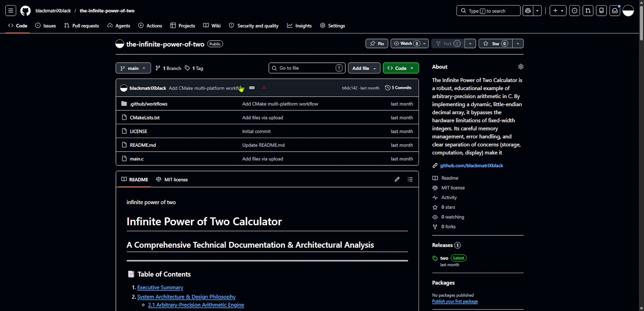The width and height of the screenshot is (644, 311).
Task: Open commit b6dc142 hash link
Action: tap(349, 88)
